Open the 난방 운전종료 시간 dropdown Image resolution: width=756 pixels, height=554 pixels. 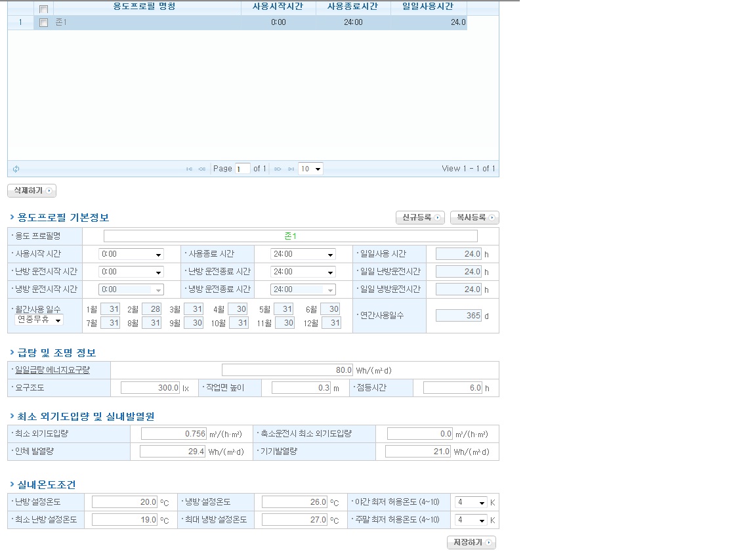coord(303,272)
